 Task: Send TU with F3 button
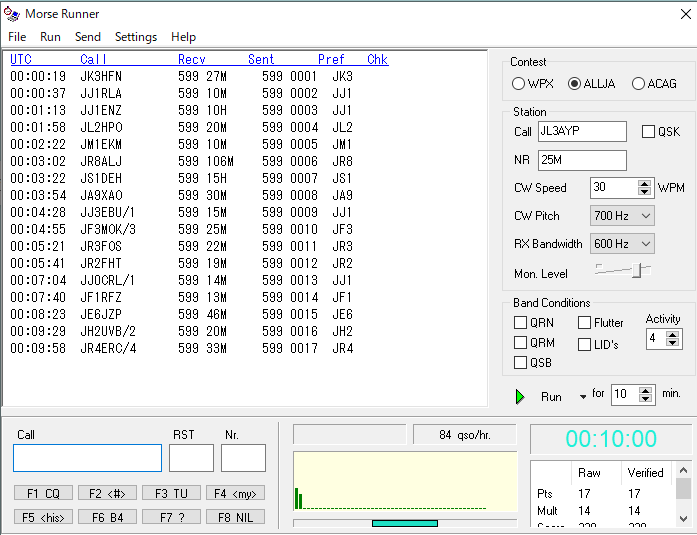(x=171, y=493)
